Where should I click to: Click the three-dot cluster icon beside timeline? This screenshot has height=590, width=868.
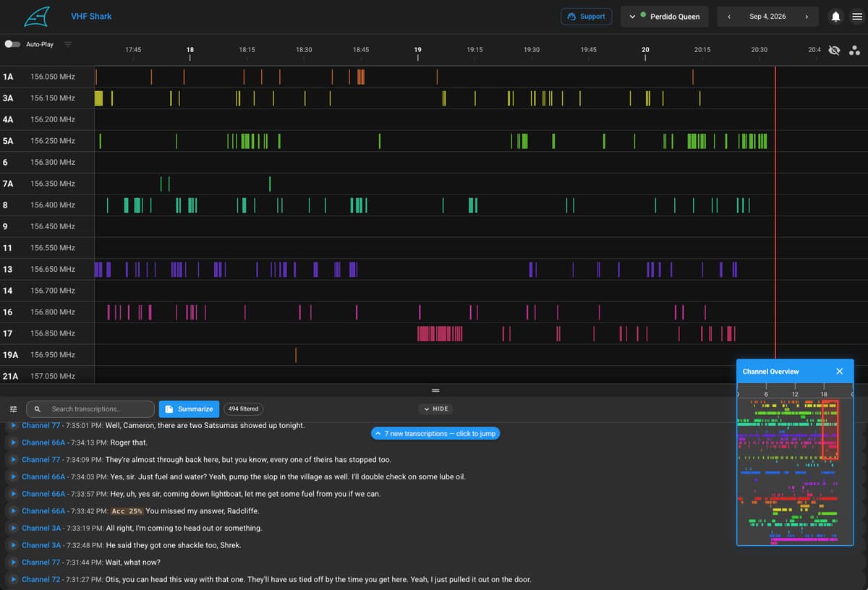point(854,50)
